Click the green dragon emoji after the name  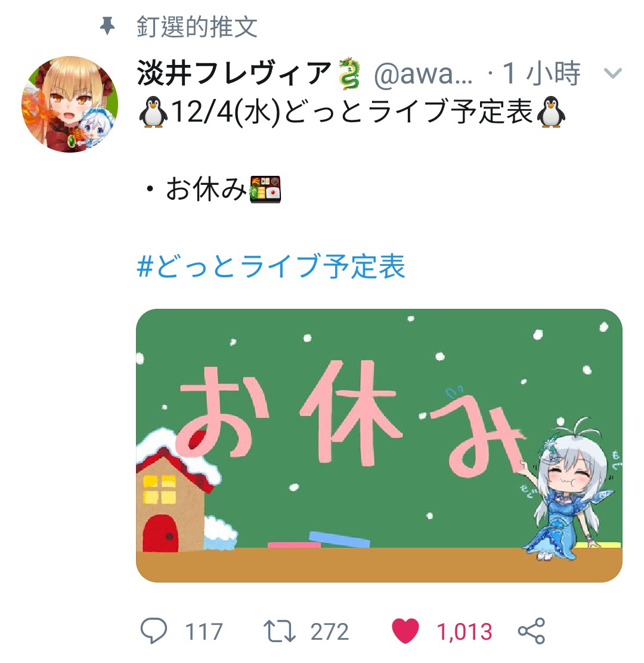(349, 73)
